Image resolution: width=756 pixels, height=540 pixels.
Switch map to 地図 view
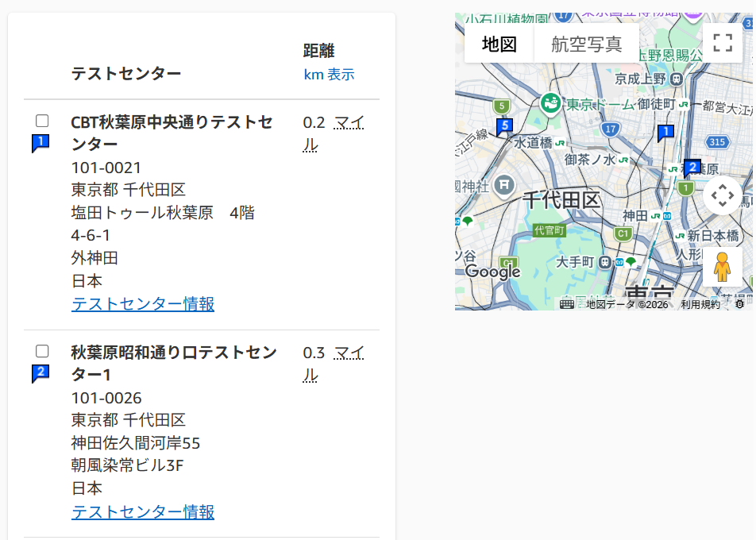click(499, 44)
